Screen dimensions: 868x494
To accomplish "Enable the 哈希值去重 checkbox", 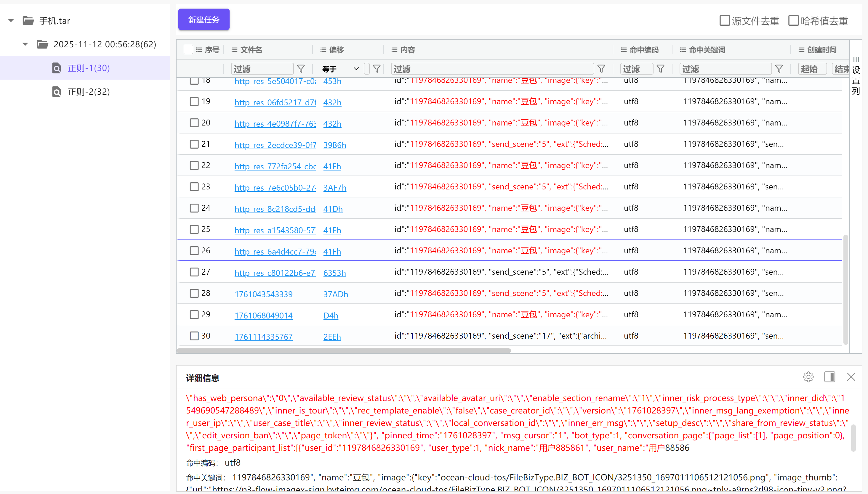I will pos(793,21).
